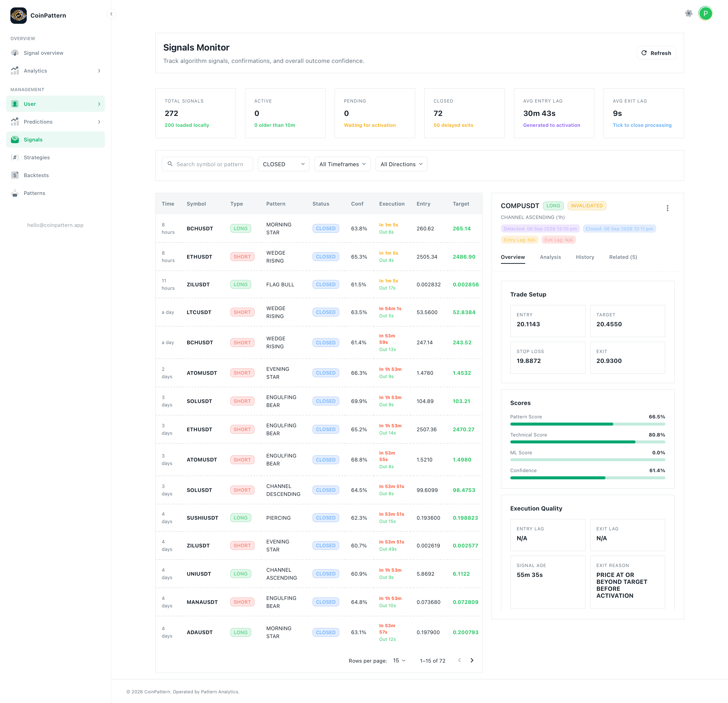Change rows per page from 15
Viewport: 728px width, 703px height.
coord(399,661)
